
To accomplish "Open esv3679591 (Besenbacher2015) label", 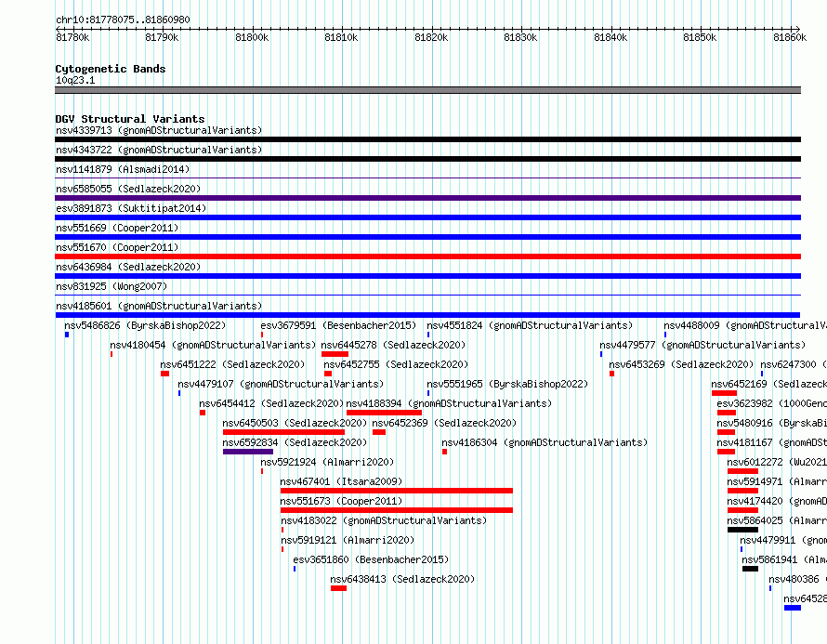I will 338,325.
